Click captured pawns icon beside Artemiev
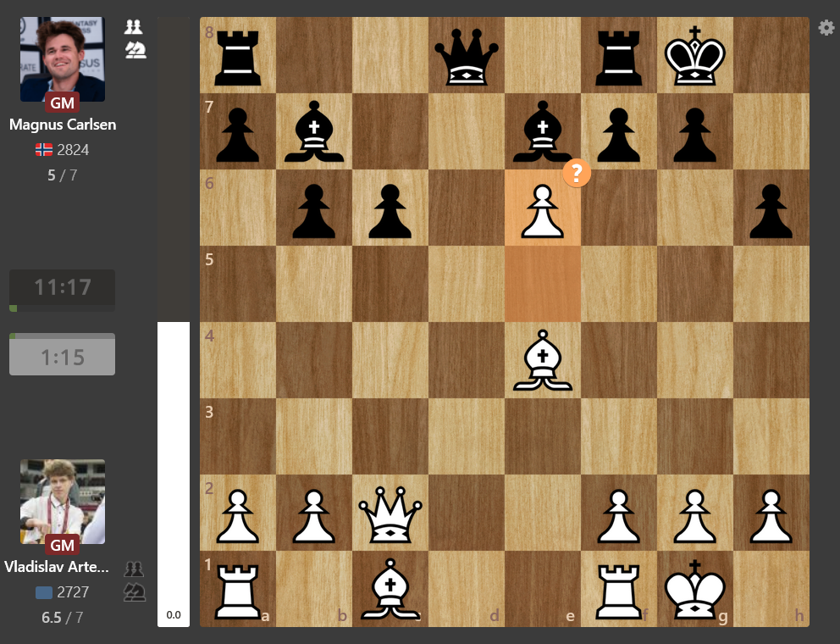 pos(134,569)
